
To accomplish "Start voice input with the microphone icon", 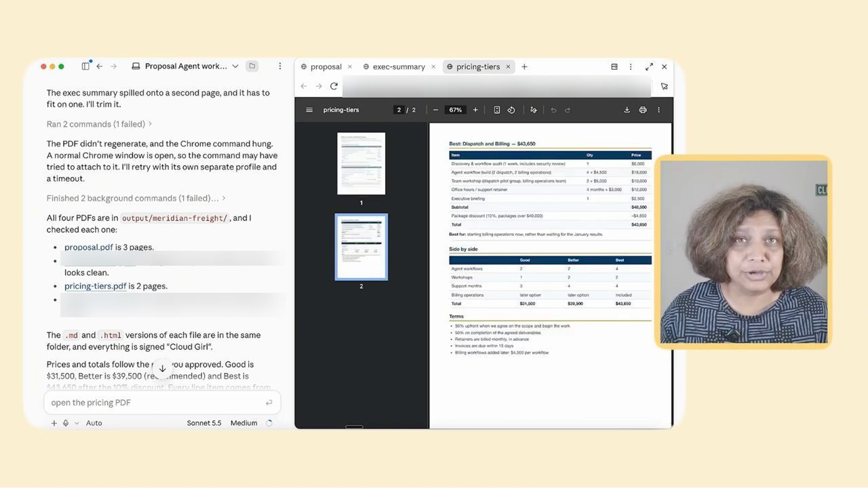I will (x=66, y=423).
